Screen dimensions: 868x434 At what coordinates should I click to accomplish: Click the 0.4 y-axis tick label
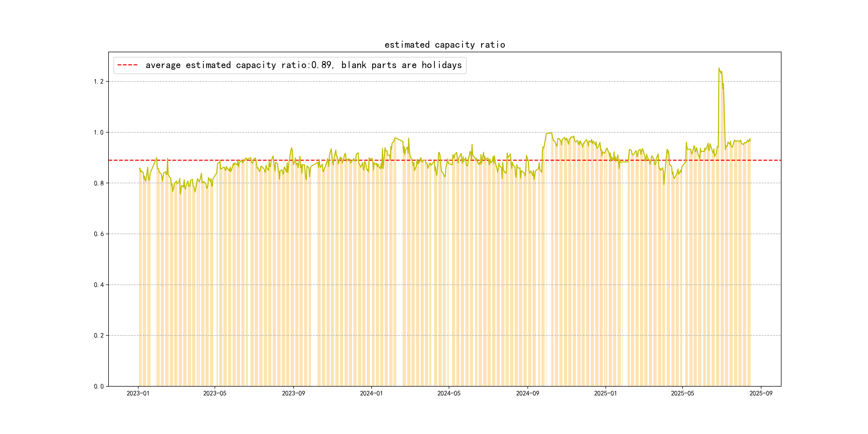click(x=98, y=285)
